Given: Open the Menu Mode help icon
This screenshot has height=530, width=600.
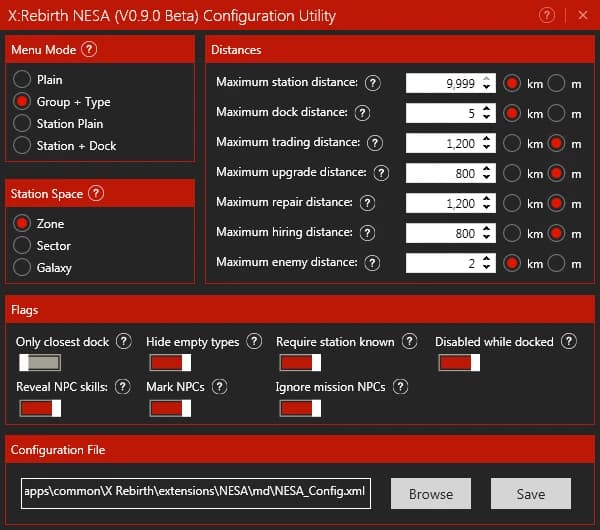Looking at the screenshot, I should point(89,49).
